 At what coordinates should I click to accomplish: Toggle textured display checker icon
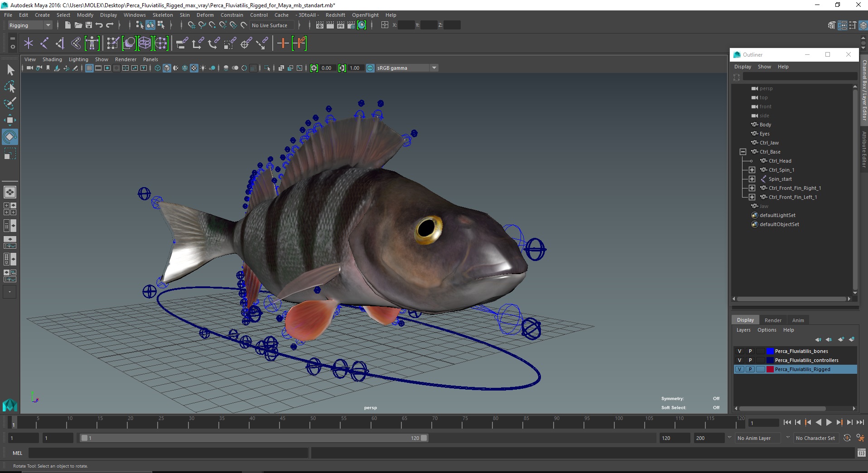[x=194, y=68]
